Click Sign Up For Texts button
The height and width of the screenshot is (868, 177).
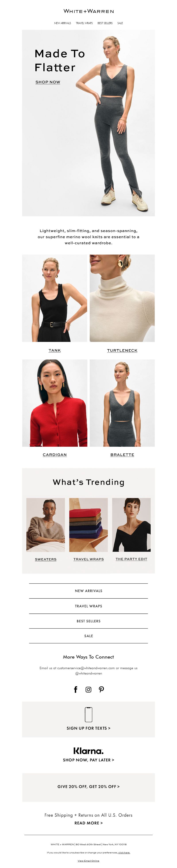[88, 728]
